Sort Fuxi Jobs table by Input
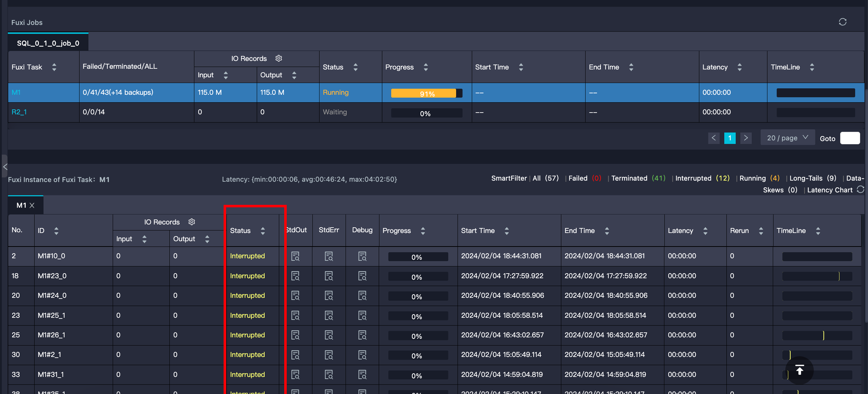The width and height of the screenshot is (868, 394). click(x=226, y=75)
